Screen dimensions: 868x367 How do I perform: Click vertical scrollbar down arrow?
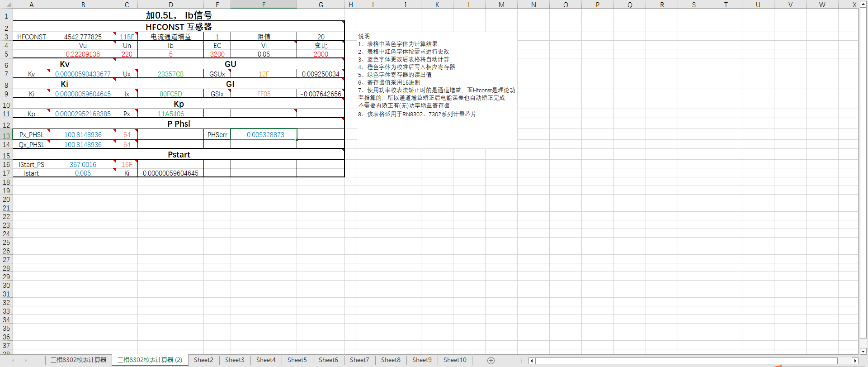pos(863,351)
